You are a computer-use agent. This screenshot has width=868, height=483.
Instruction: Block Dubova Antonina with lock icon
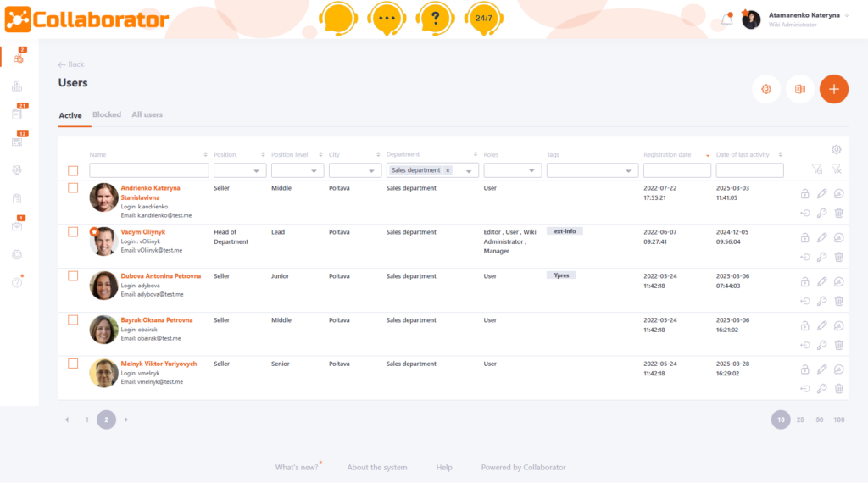click(x=805, y=281)
